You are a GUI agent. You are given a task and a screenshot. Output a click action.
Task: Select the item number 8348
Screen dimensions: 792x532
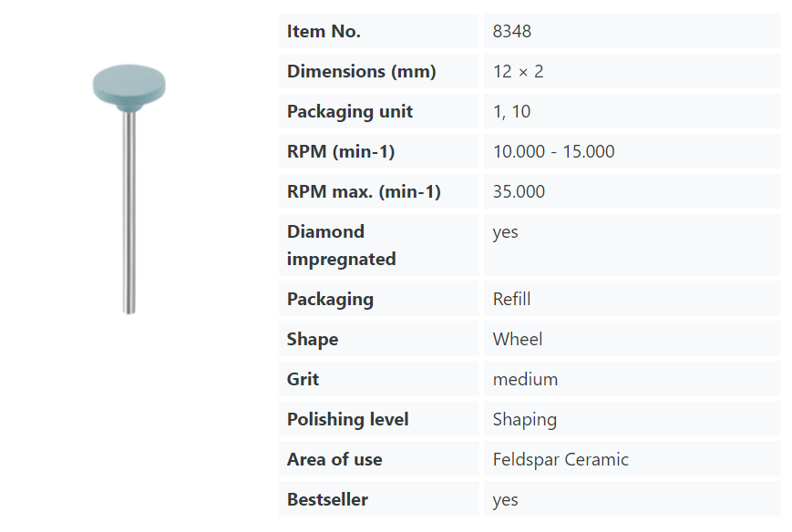512,31
